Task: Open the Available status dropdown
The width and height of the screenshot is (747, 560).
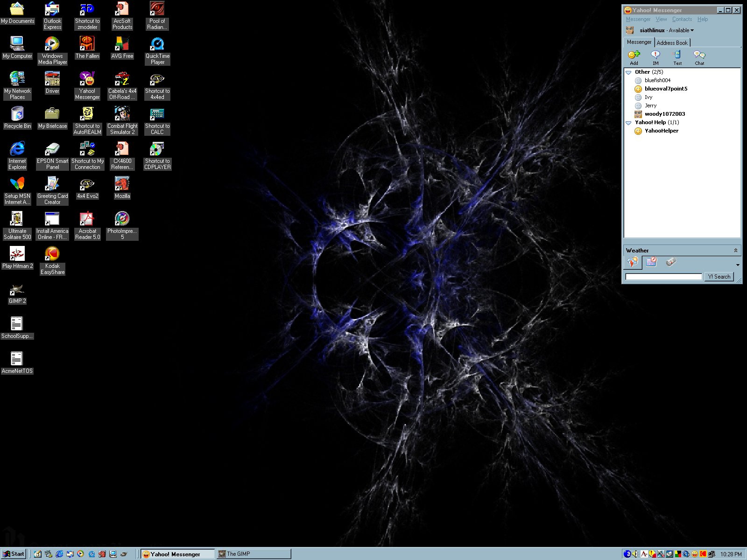Action: pos(682,30)
